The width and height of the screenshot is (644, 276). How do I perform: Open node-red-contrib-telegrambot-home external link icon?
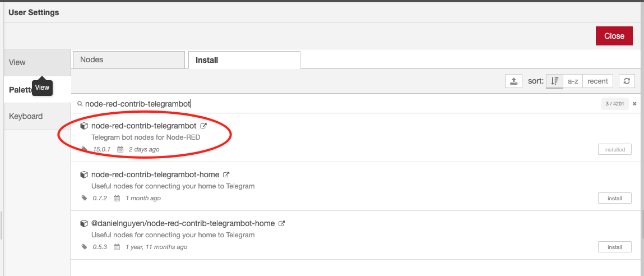[x=226, y=174]
